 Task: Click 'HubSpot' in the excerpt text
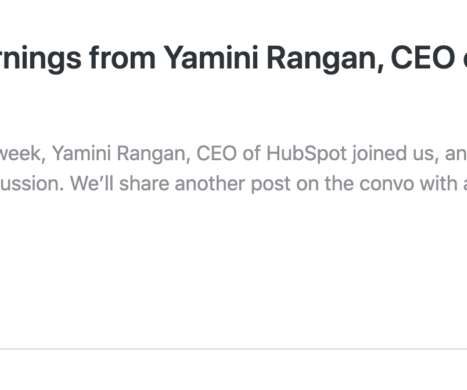click(307, 154)
